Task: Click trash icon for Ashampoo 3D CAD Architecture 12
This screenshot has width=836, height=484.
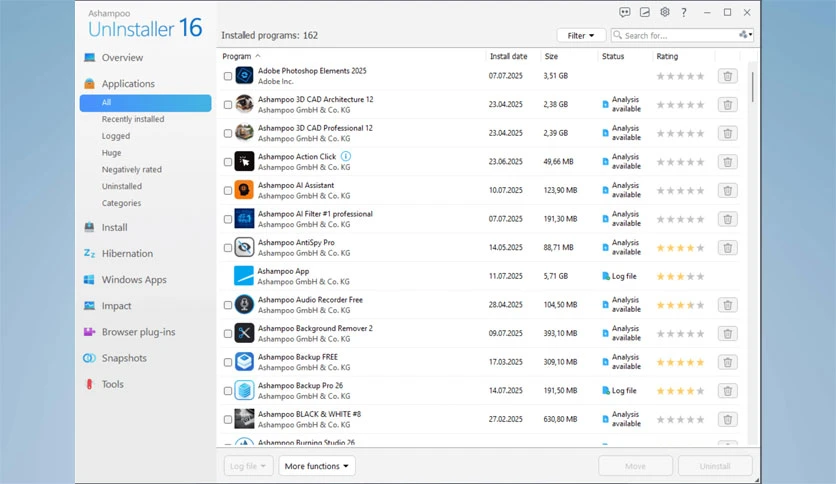Action: pos(727,104)
